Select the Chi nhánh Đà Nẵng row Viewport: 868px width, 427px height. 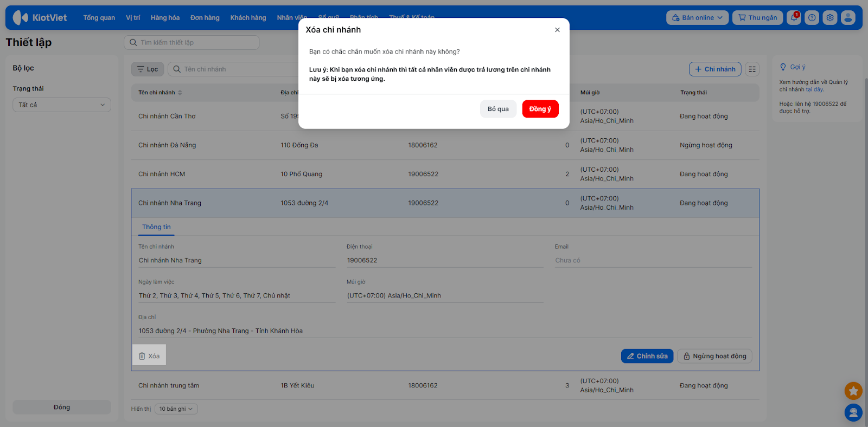pyautogui.click(x=167, y=145)
